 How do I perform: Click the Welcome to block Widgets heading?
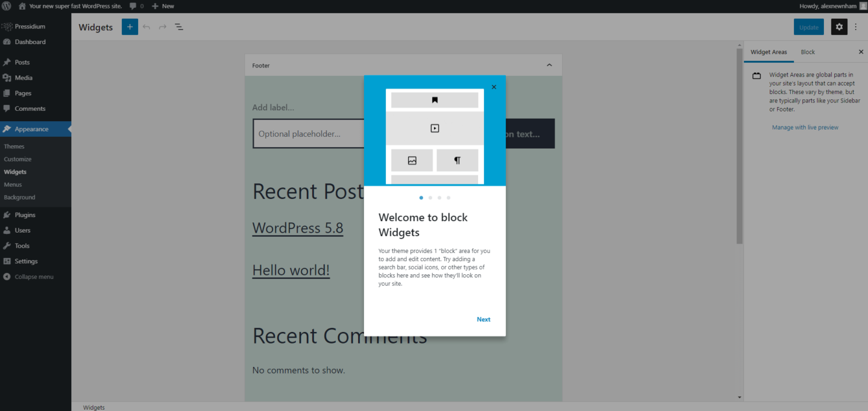coord(423,225)
